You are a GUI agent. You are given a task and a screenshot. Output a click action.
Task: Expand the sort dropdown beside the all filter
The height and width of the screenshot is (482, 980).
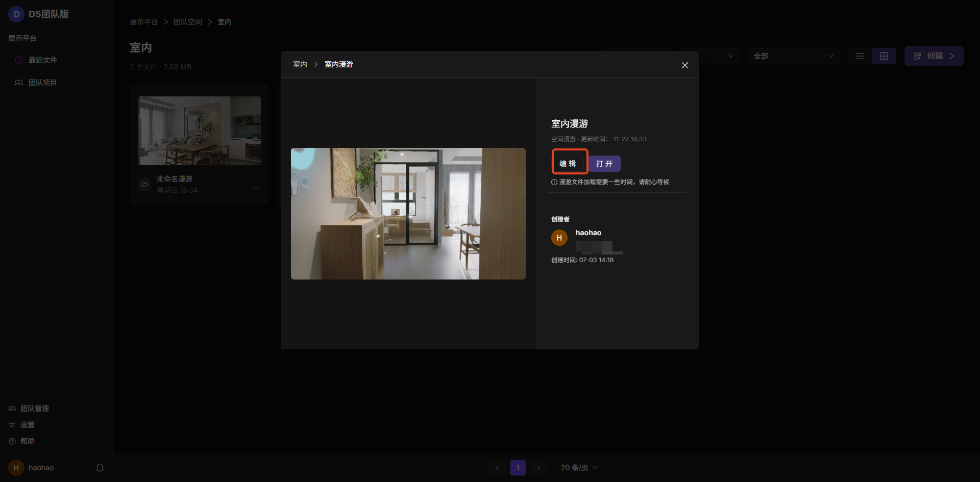[709, 56]
